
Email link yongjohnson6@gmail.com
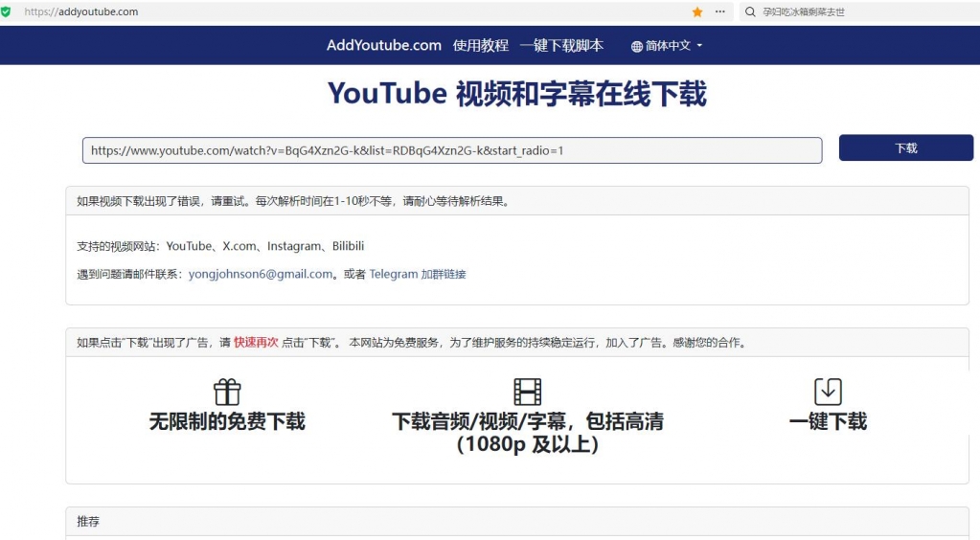pos(261,274)
